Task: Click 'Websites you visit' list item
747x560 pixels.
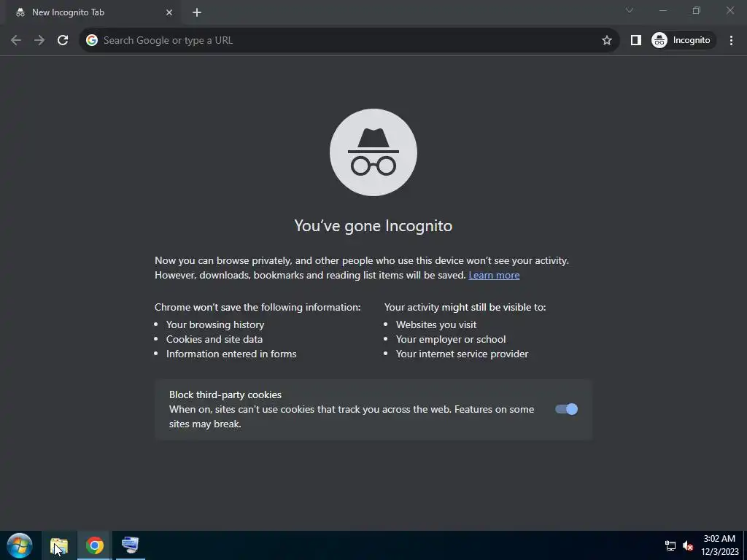Action: pyautogui.click(x=436, y=324)
